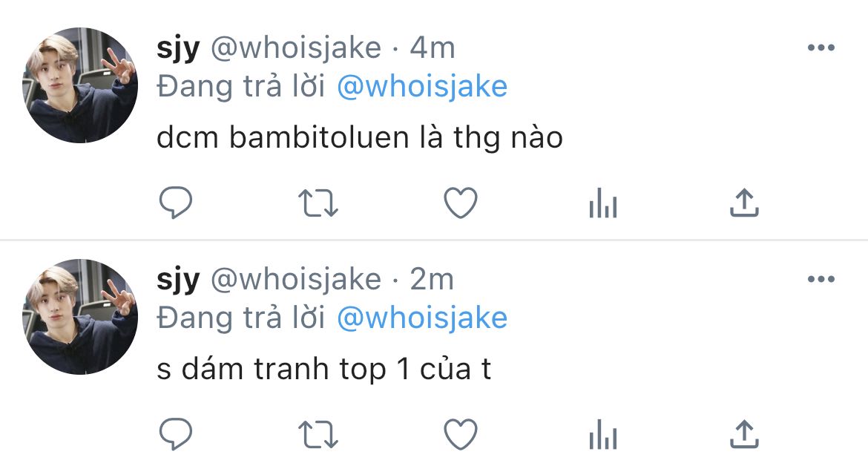
Task: Share the "s dám tranh top 1" tweet
Action: point(744,433)
